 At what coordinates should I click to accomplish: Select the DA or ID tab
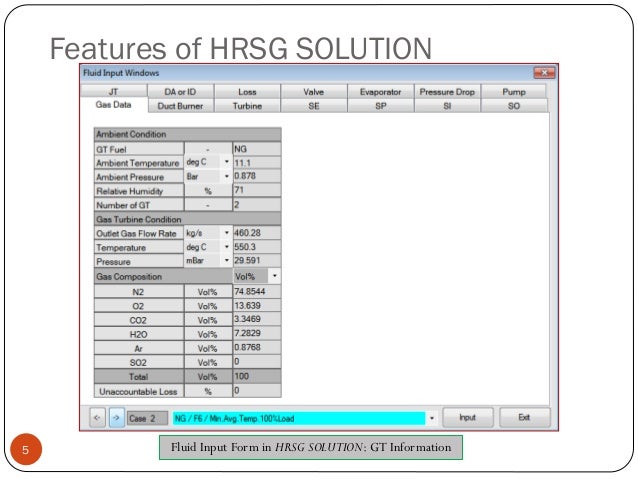pos(180,92)
